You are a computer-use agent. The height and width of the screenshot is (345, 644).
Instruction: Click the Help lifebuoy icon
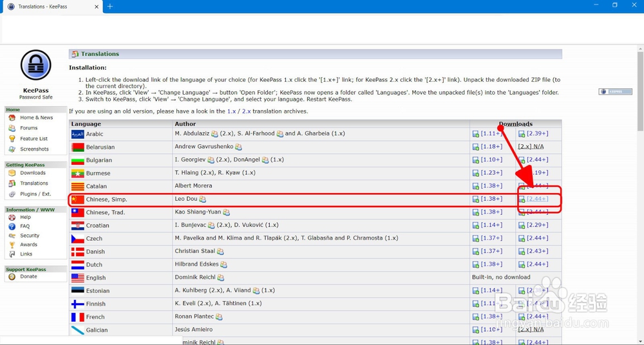[x=12, y=217]
